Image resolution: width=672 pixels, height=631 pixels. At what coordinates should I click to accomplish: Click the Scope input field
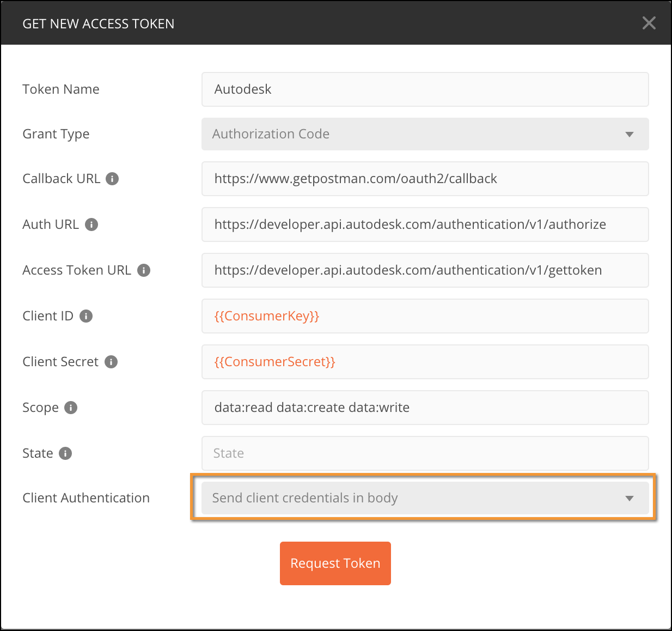point(425,408)
